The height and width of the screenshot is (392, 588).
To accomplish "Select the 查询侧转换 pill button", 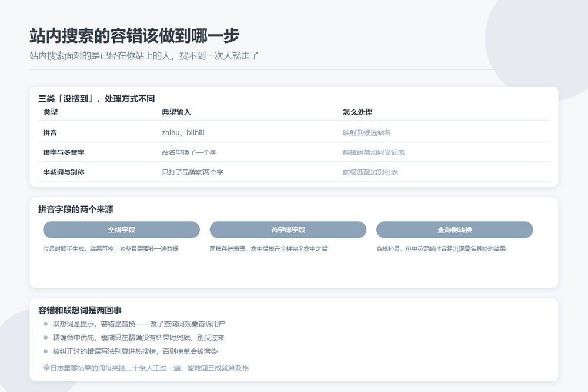I will click(455, 230).
